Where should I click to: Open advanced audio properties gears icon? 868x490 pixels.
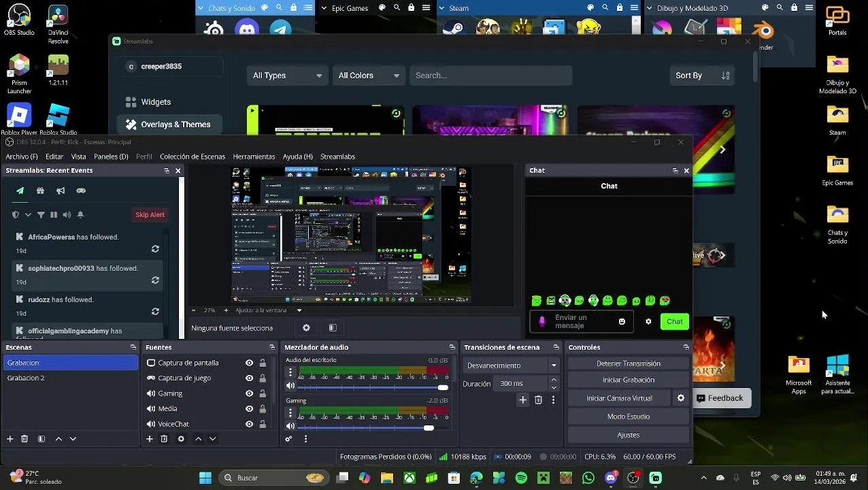tap(288, 439)
